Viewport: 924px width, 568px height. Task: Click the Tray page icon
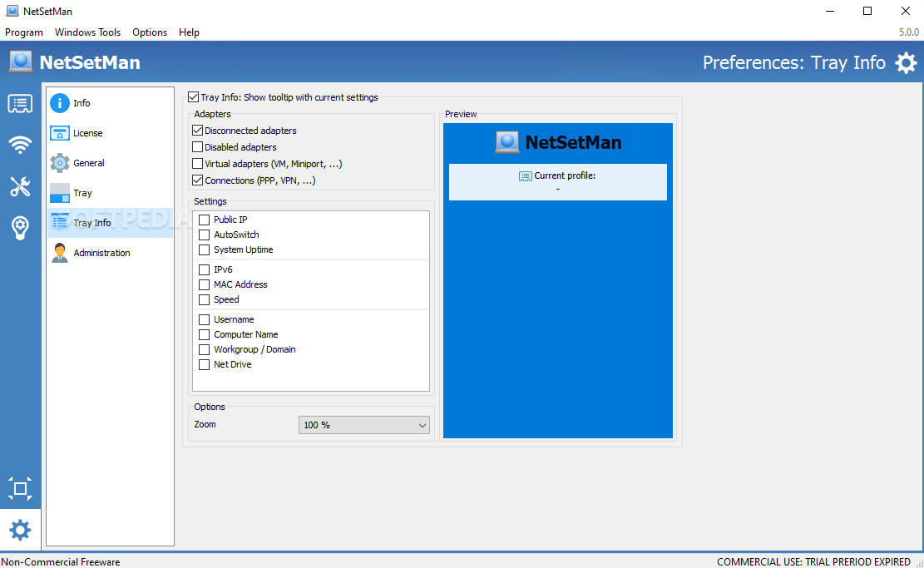(60, 193)
